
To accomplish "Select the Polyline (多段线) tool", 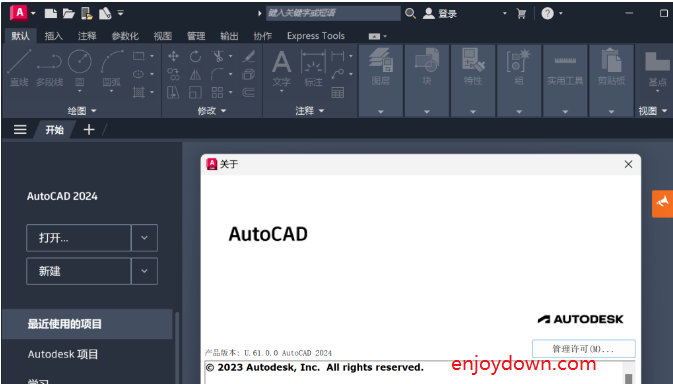I will click(49, 67).
